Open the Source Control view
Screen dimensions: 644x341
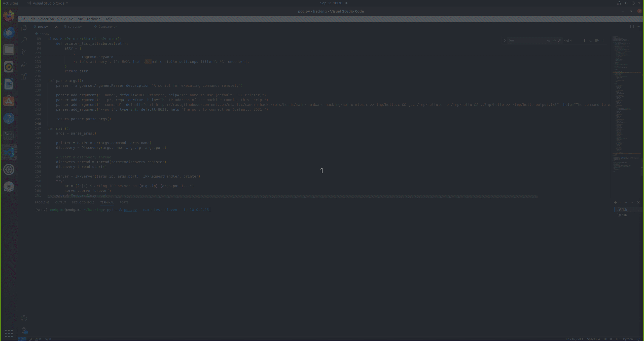[24, 52]
